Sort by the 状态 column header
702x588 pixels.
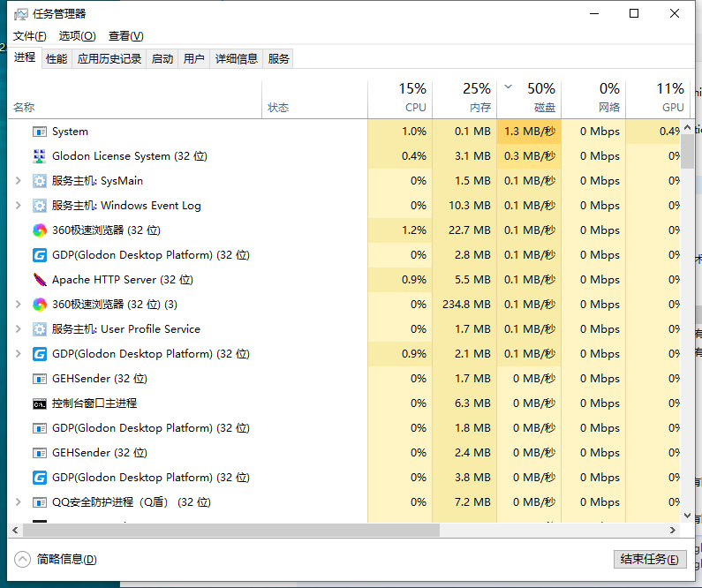(314, 100)
